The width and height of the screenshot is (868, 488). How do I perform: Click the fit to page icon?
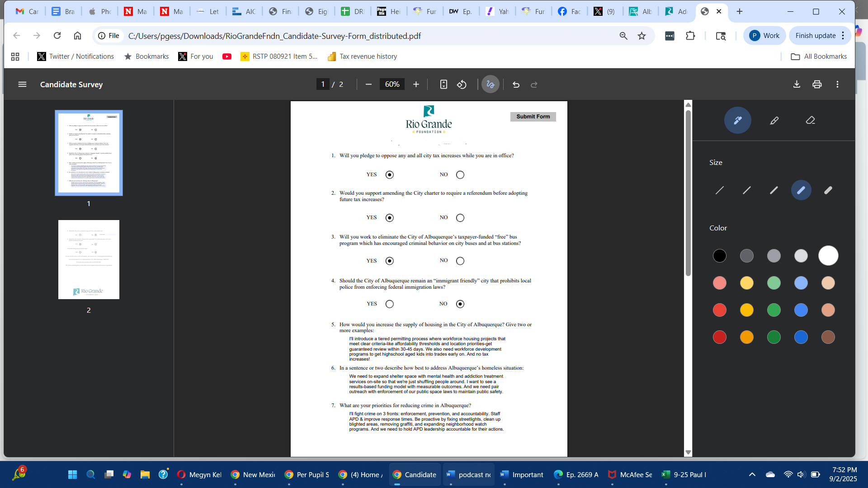(443, 84)
